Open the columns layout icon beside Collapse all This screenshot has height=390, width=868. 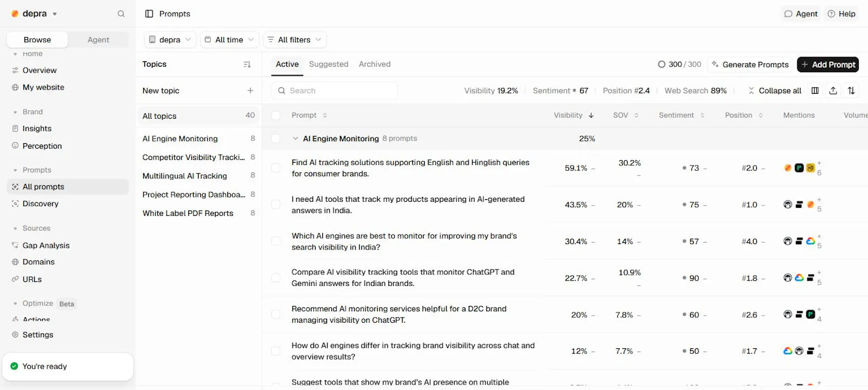(815, 91)
